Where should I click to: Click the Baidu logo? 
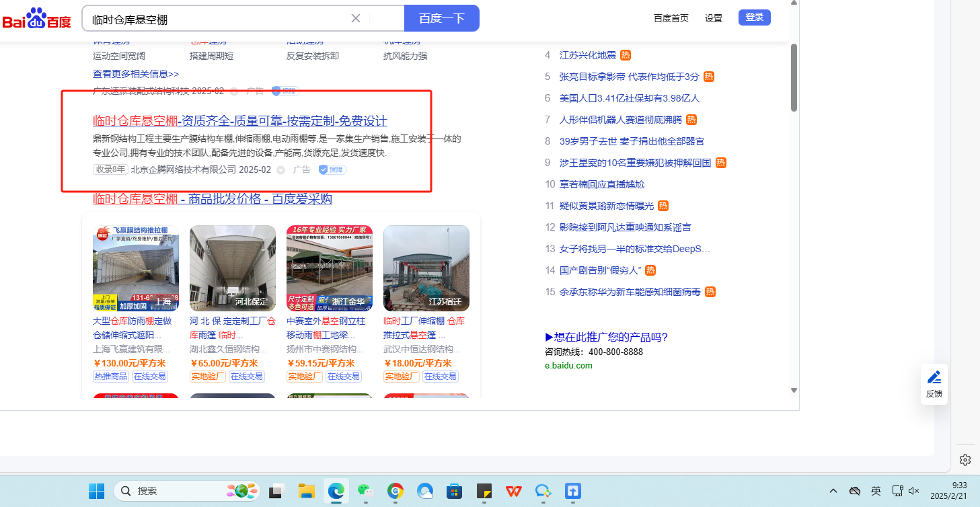click(x=36, y=19)
